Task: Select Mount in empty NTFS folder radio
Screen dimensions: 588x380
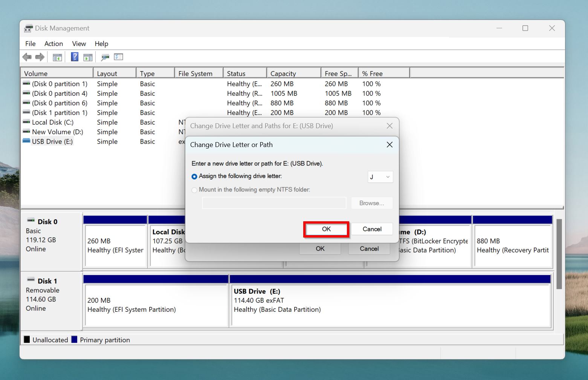Action: click(x=194, y=190)
